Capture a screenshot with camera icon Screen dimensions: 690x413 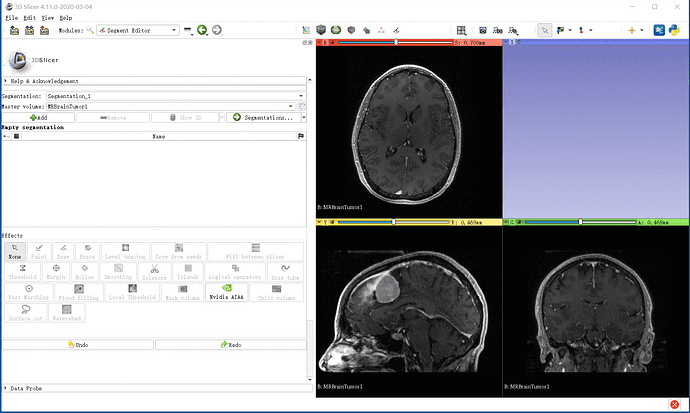coord(483,30)
